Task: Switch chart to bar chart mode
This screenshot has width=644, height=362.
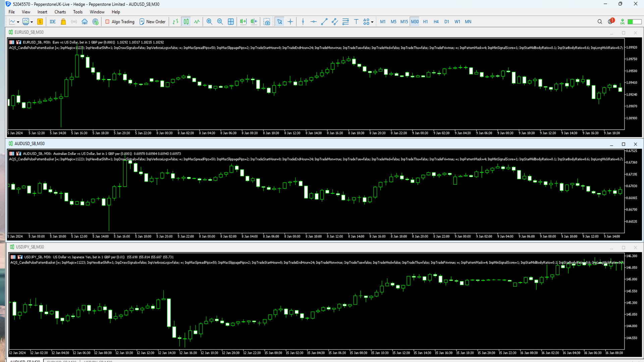Action: (x=175, y=22)
